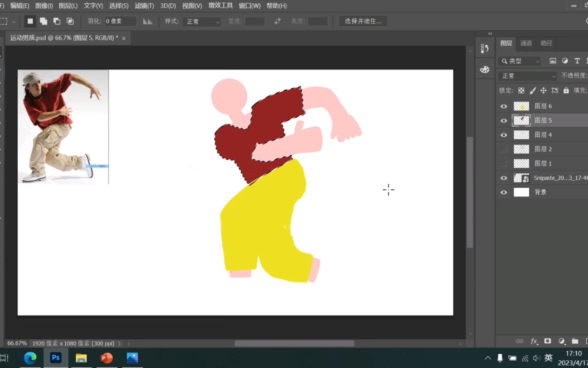The width and height of the screenshot is (588, 368).
Task: Collapse panels with the double-arrow icon
Action: [490, 33]
